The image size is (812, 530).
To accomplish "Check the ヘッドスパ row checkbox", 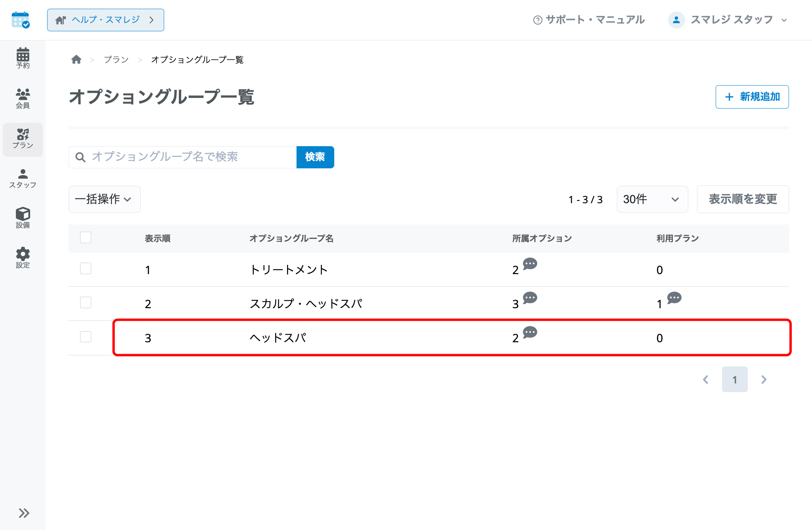I will click(x=86, y=337).
